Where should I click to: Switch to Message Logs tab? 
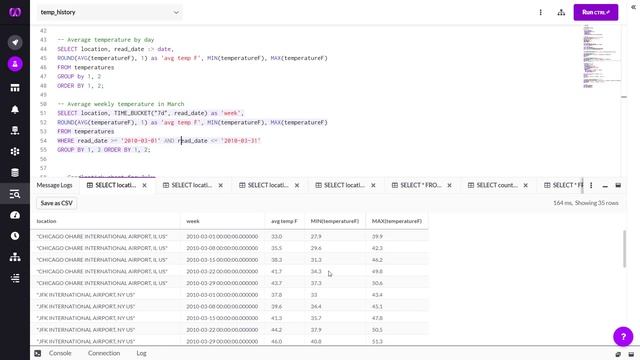pos(54,185)
